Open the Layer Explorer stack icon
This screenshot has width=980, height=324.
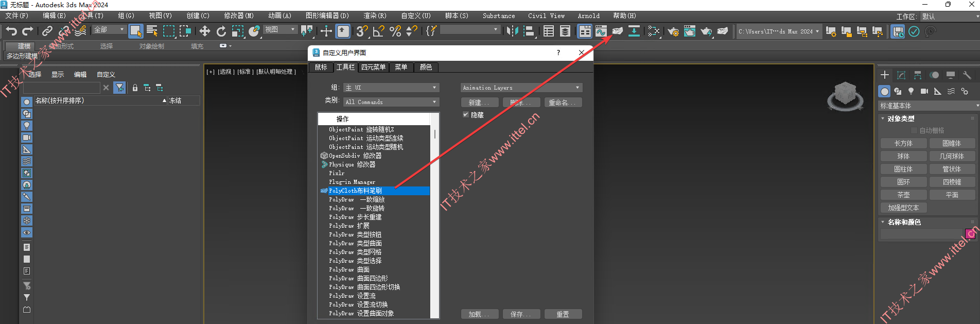coord(565,31)
